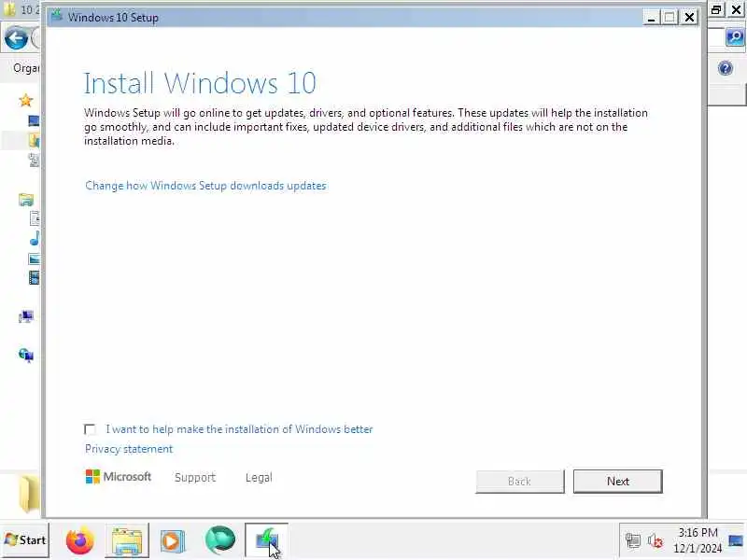Select the Network item in Explorer sidebar

26,355
